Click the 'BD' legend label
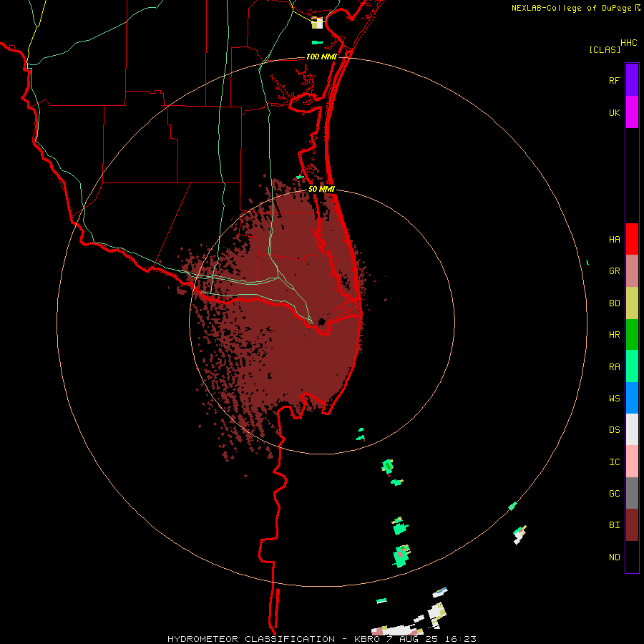This screenshot has width=644, height=644. click(614, 303)
